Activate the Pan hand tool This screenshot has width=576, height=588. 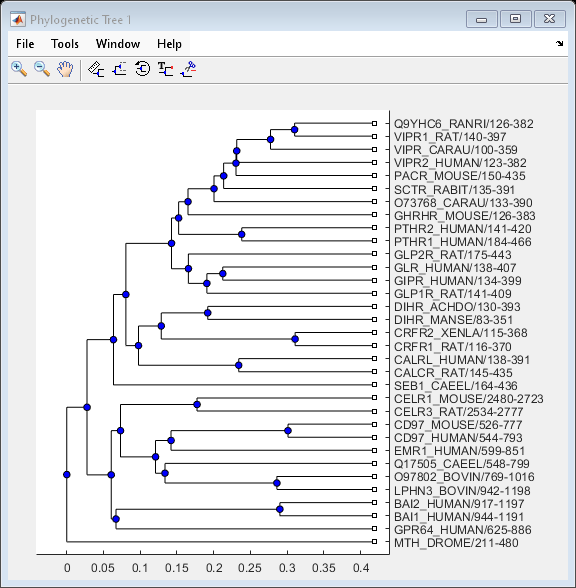[x=65, y=69]
